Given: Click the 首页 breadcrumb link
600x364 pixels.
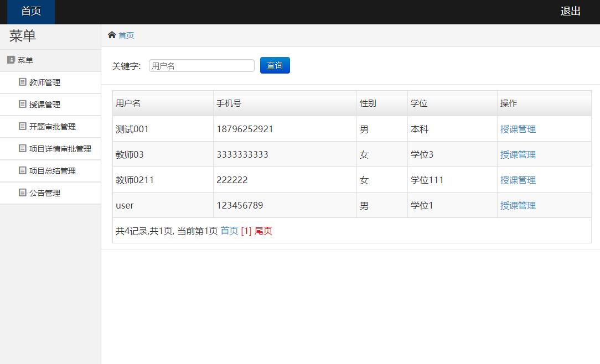Looking at the screenshot, I should [x=126, y=35].
